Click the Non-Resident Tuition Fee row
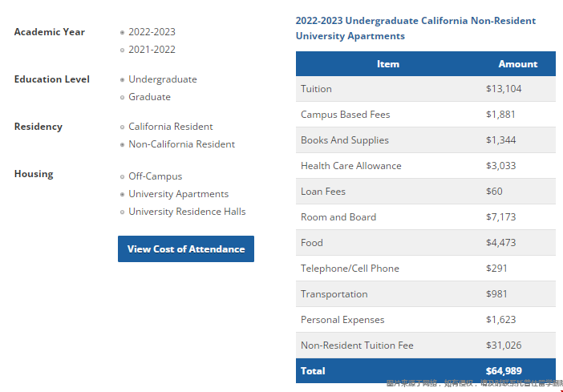This screenshot has width=563, height=392. 425,346
